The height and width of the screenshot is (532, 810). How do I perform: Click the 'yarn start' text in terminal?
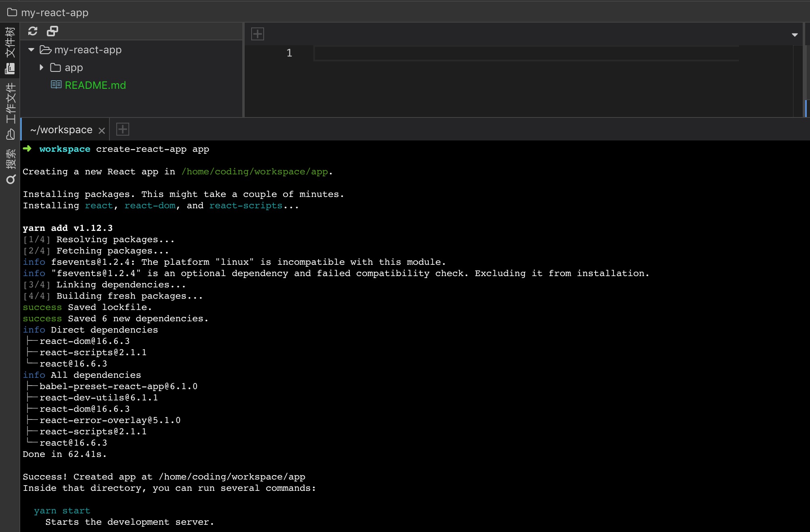point(62,511)
